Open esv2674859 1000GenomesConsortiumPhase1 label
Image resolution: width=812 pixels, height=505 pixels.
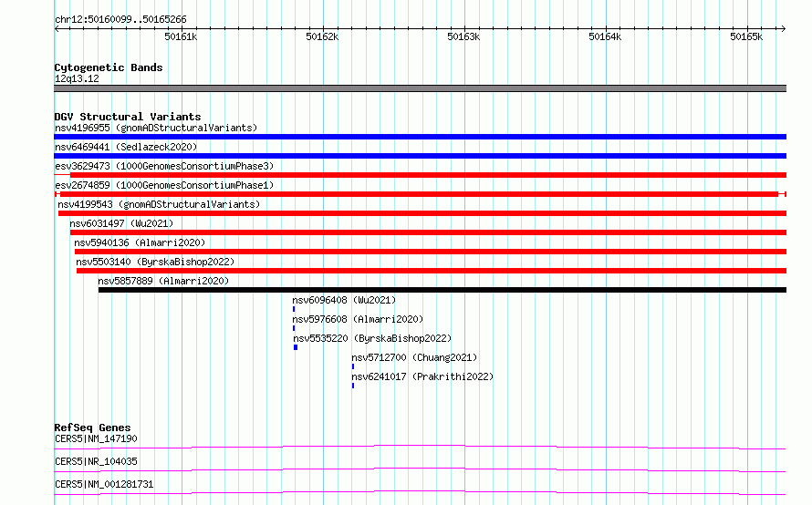(164, 185)
